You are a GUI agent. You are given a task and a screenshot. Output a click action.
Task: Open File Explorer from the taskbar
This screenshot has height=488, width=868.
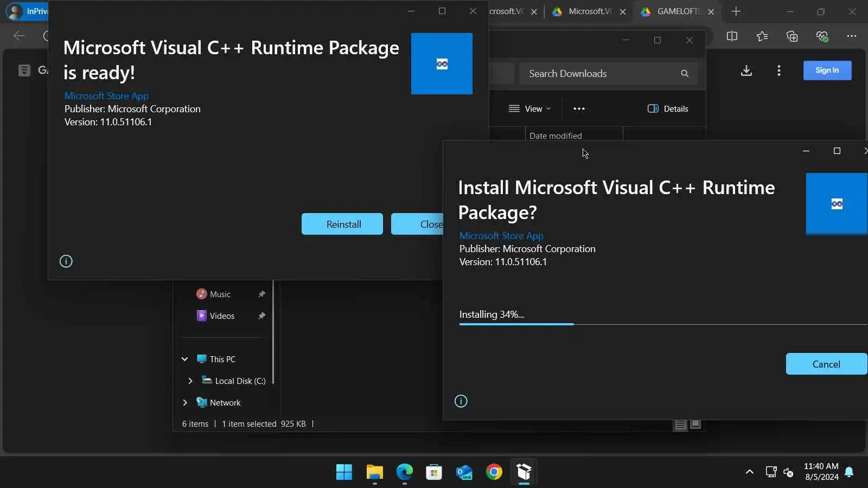click(374, 472)
